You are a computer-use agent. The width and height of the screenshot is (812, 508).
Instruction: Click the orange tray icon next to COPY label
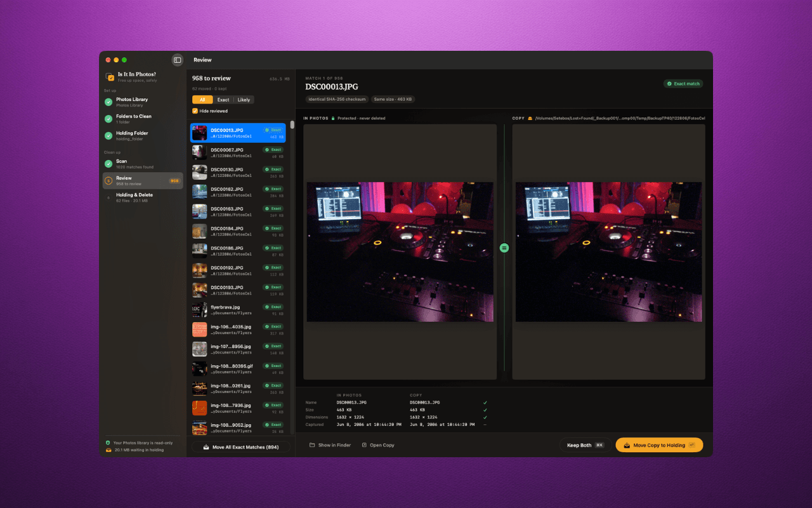pyautogui.click(x=530, y=118)
